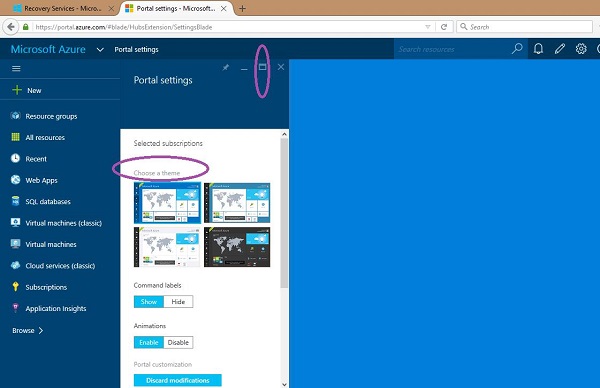Viewport: 600px width, 388px height.
Task: Focus the Search resources field
Action: click(452, 49)
